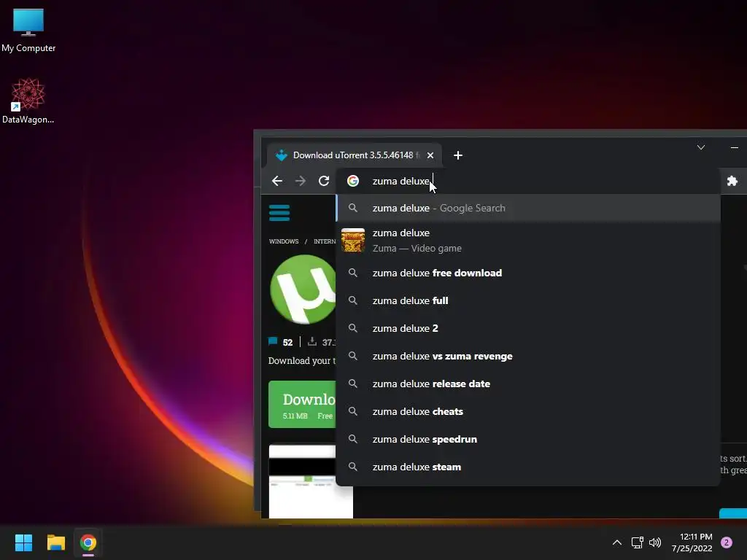Select 'zuma deluxe 2' suggestion

click(x=528, y=328)
